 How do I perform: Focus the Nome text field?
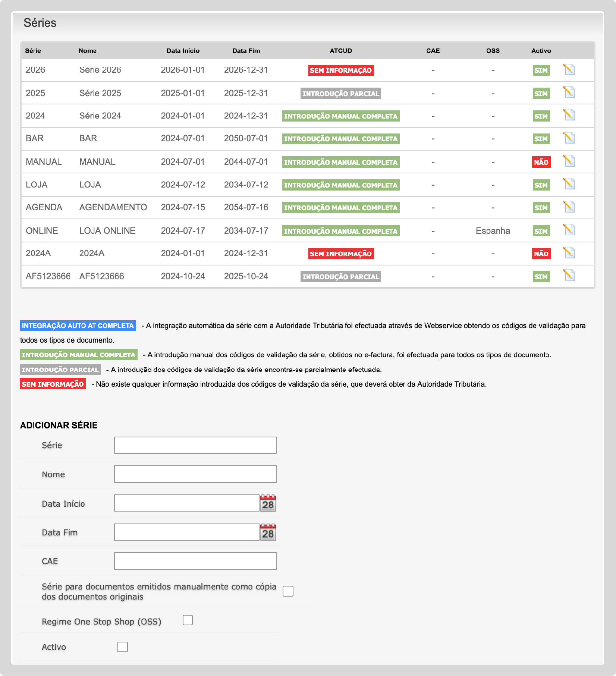(x=195, y=474)
